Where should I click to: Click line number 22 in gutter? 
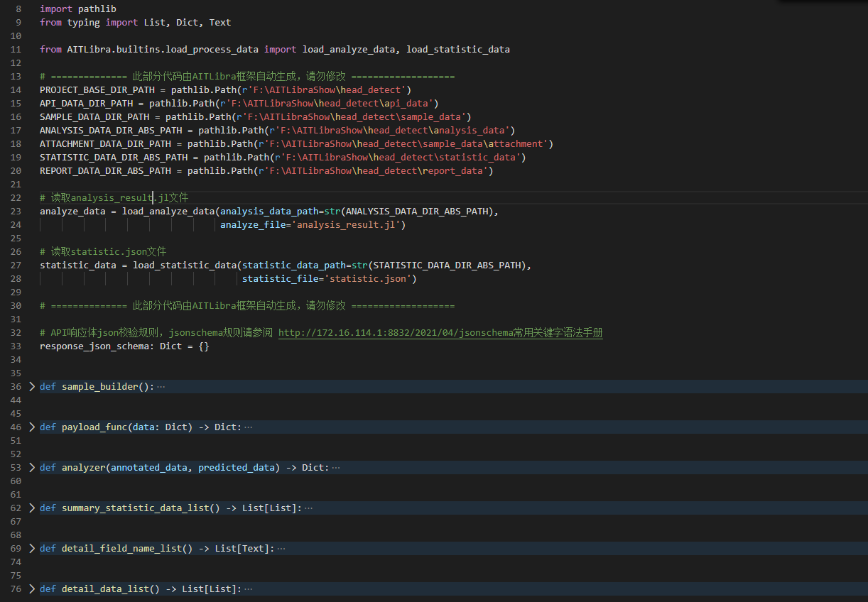[16, 198]
